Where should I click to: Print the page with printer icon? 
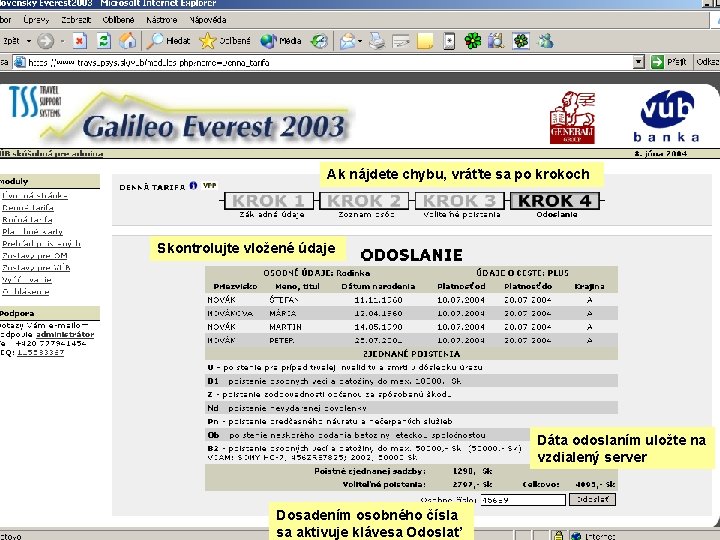click(x=377, y=41)
